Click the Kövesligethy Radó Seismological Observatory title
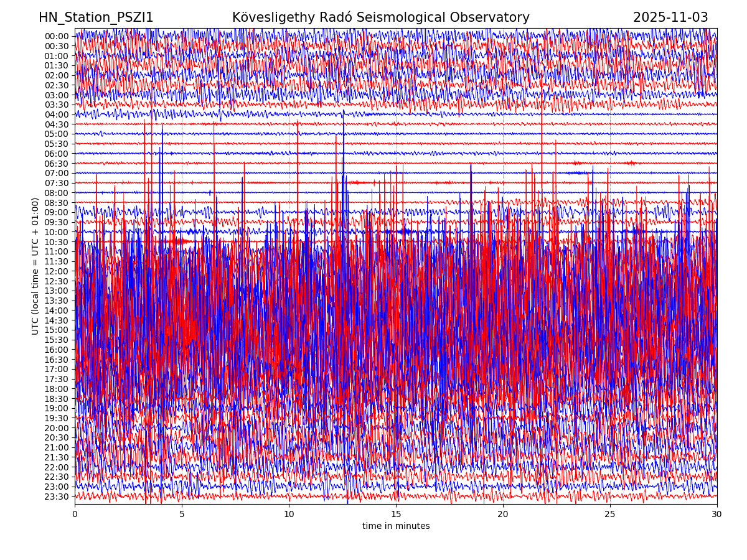 380,17
